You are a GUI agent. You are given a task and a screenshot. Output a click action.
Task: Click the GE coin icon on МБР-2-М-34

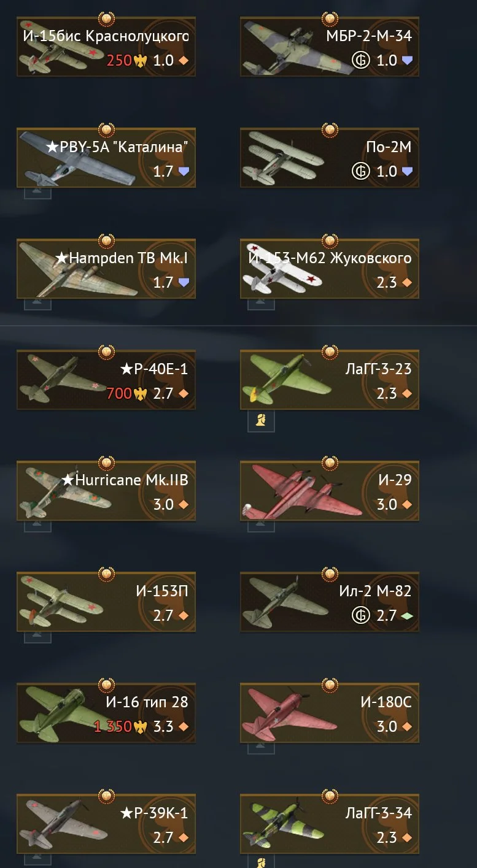361,61
